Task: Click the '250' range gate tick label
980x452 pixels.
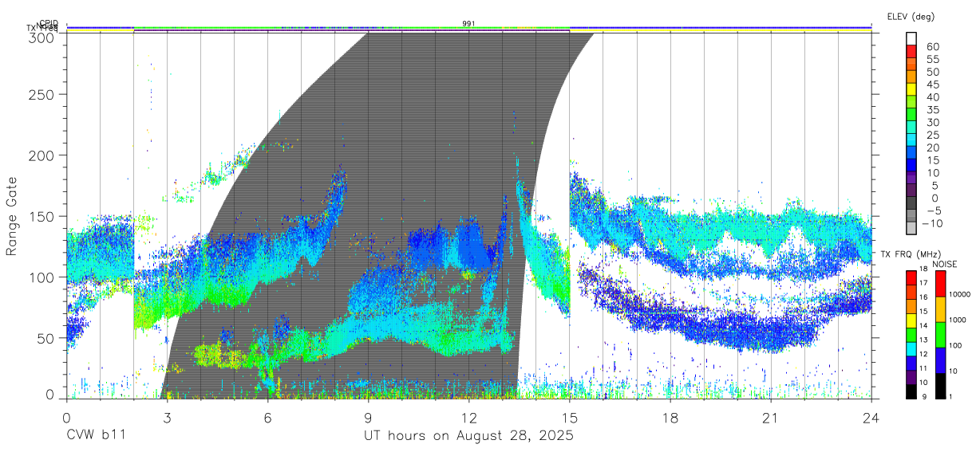Action: point(43,94)
